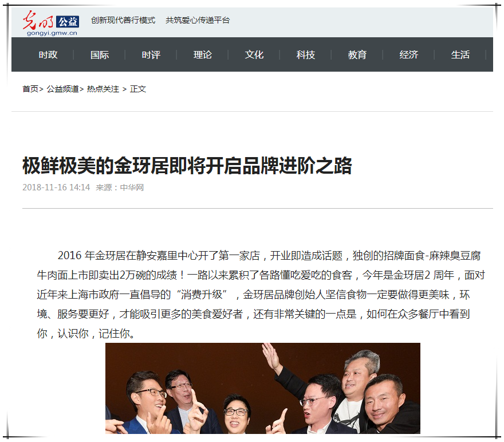
Task: Click the 热点关注 breadcrumb link
Action: pos(103,89)
